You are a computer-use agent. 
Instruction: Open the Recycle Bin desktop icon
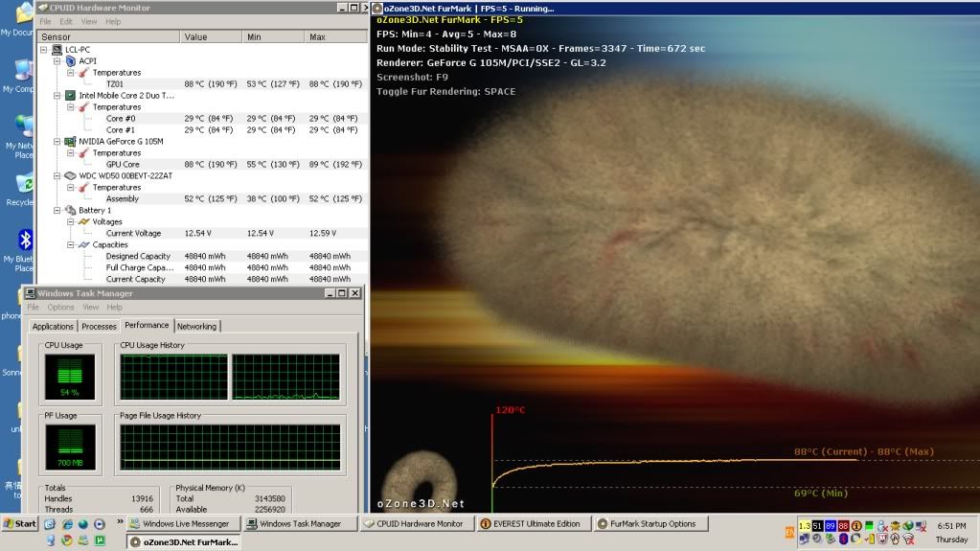click(24, 184)
